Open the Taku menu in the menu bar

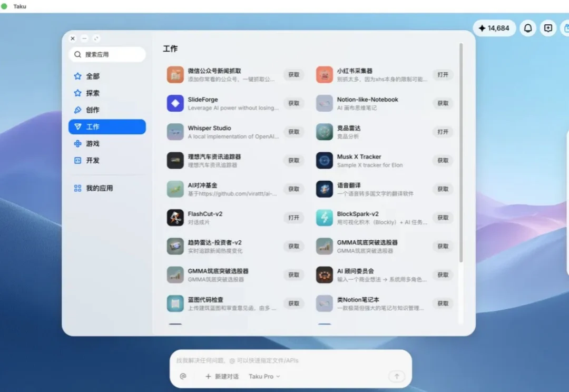[x=19, y=6]
